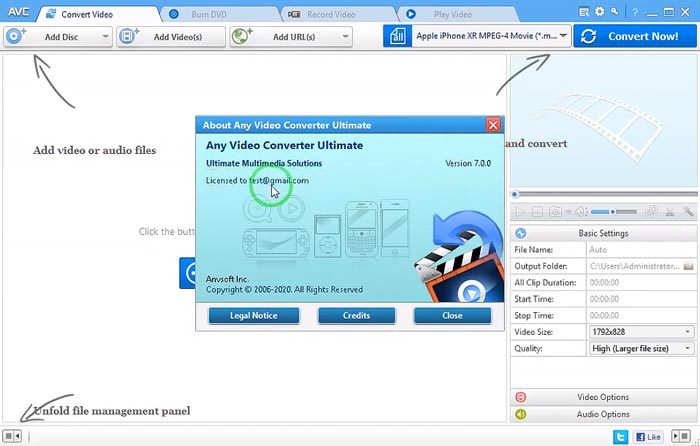Click the magic wand effects icon
The image size is (700, 446).
(x=688, y=212)
